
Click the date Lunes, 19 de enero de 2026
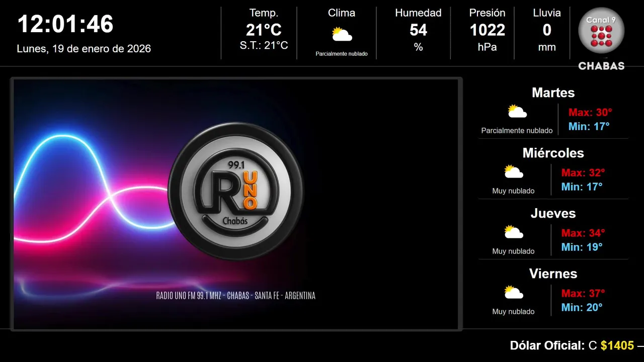pos(84,49)
